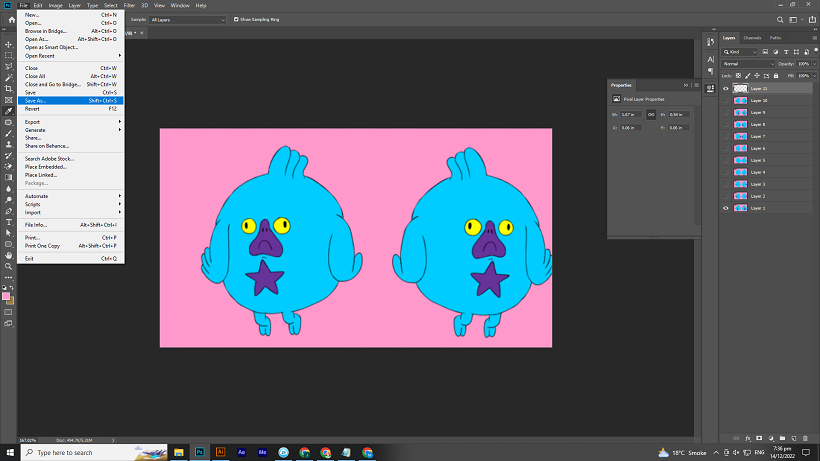Viewport: 820px width, 461px height.
Task: Click the Windows search box in taskbar
Action: pos(94,453)
